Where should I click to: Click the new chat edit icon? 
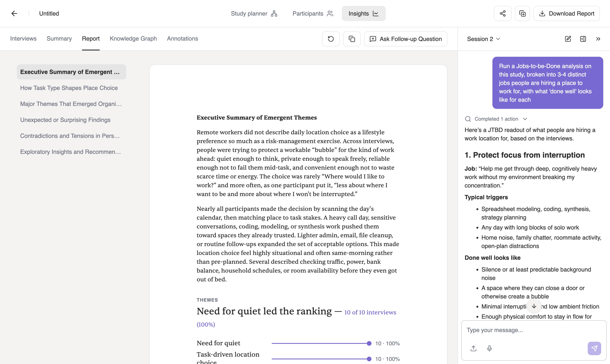tap(568, 39)
